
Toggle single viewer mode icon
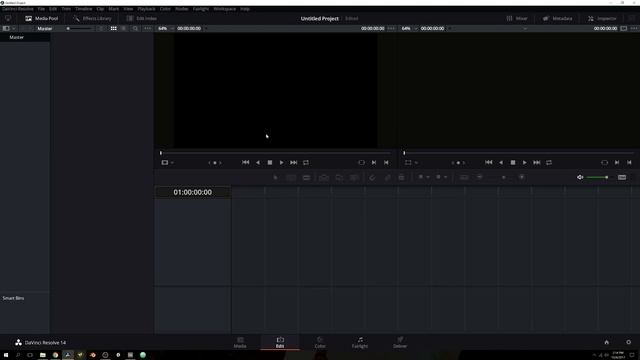624,29
